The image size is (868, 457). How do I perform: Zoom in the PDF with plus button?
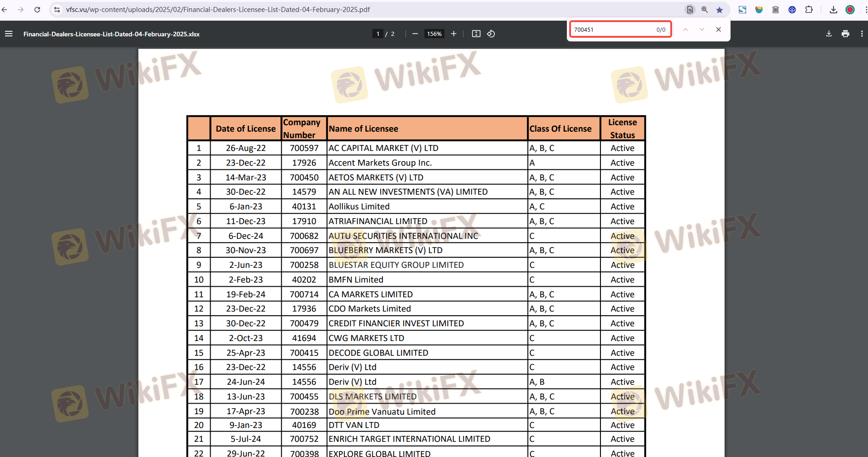tap(454, 34)
